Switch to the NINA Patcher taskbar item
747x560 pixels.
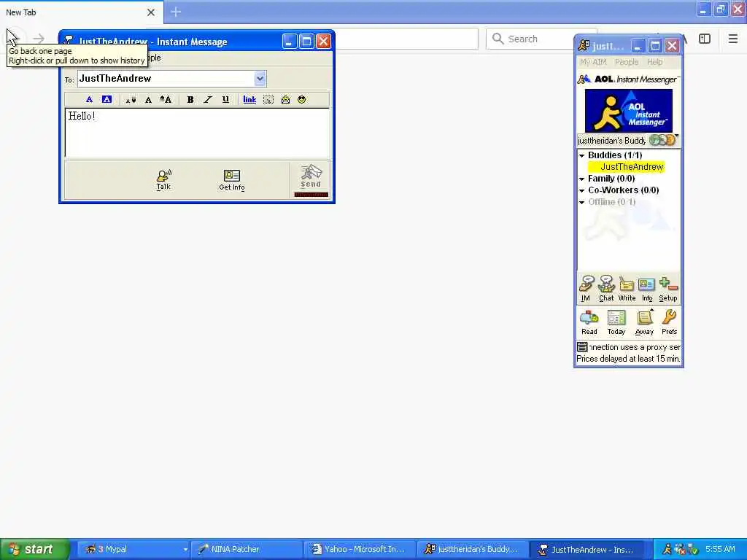coord(247,549)
